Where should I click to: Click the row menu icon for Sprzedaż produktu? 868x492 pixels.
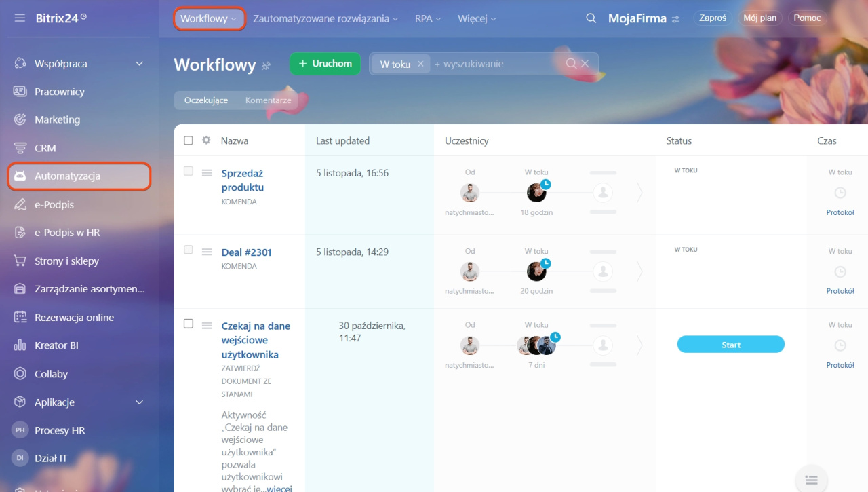click(207, 173)
